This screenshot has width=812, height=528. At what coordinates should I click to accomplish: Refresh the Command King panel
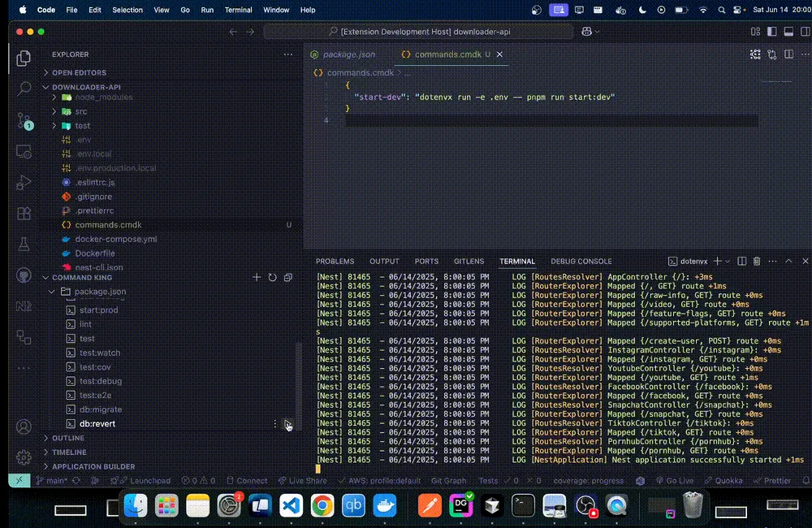pos(272,277)
